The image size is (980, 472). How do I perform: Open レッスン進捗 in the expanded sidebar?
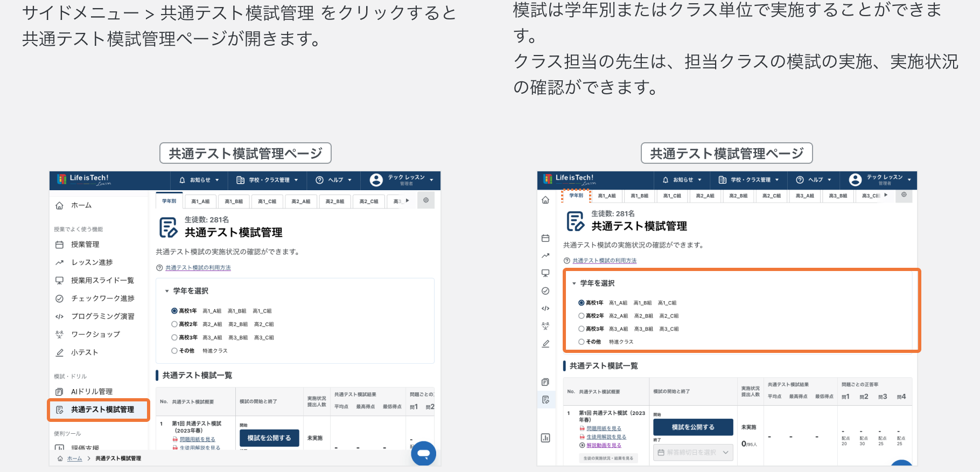(x=85, y=262)
